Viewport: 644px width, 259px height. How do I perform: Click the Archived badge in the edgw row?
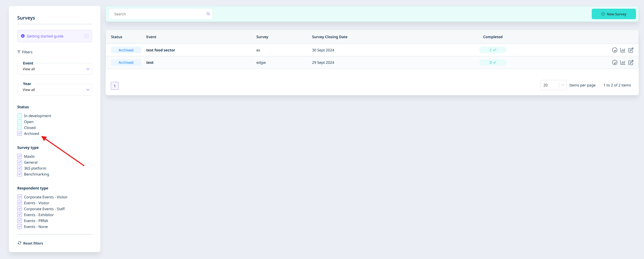point(126,63)
